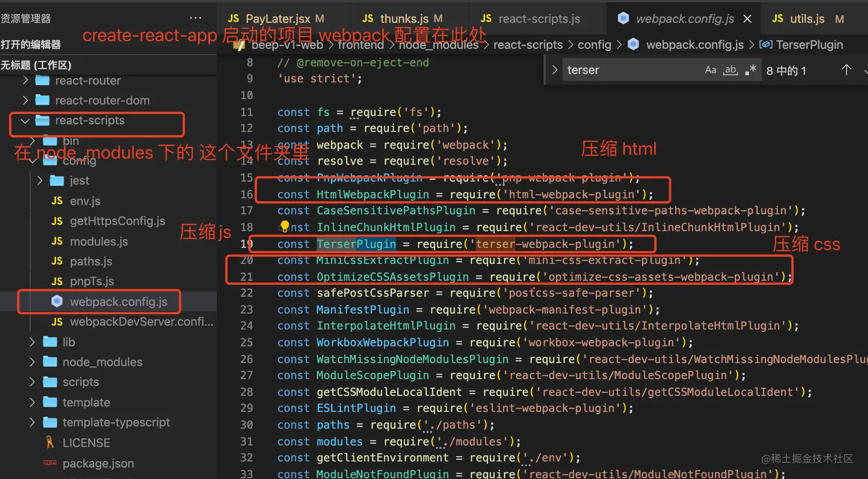This screenshot has width=868, height=479.
Task: Click 'InlineChunkHtmlPlugin' identifier on line 18
Action: click(x=386, y=227)
